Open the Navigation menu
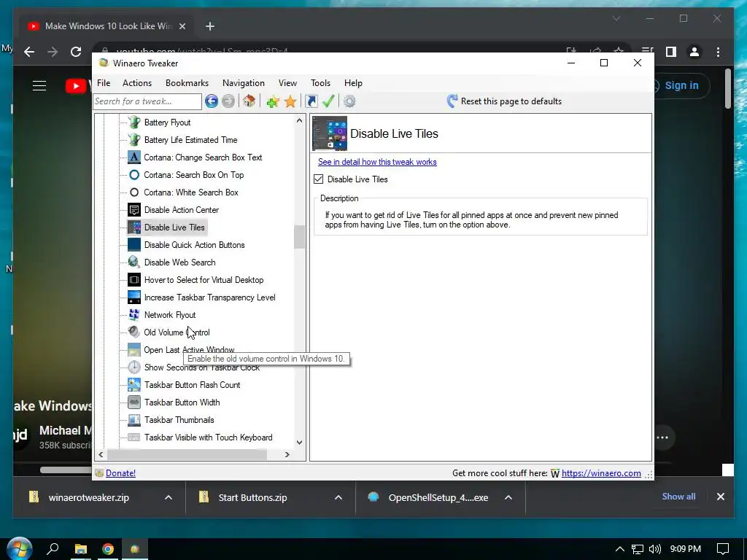 (x=244, y=83)
